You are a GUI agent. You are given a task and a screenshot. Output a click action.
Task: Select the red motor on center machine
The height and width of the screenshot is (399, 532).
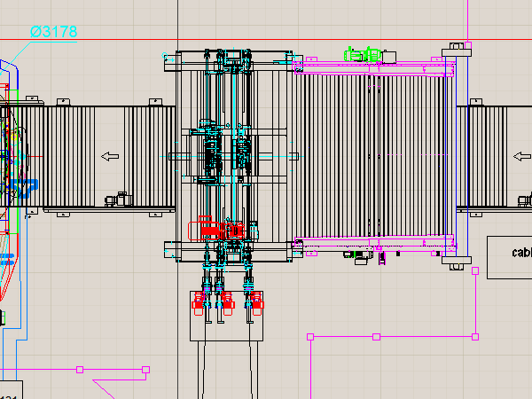tap(207, 230)
